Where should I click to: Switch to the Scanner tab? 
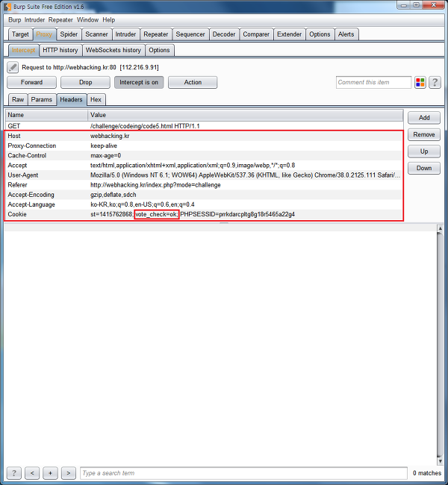point(96,34)
